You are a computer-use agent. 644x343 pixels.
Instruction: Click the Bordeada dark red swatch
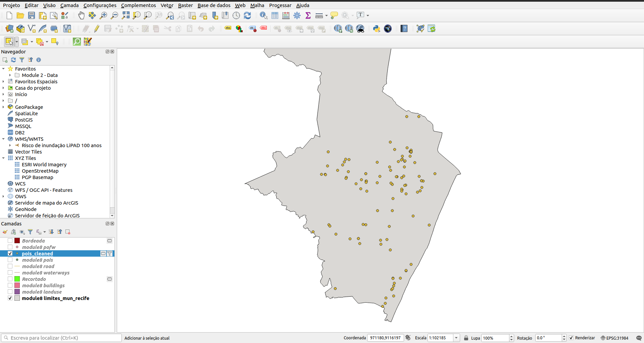pos(17,241)
